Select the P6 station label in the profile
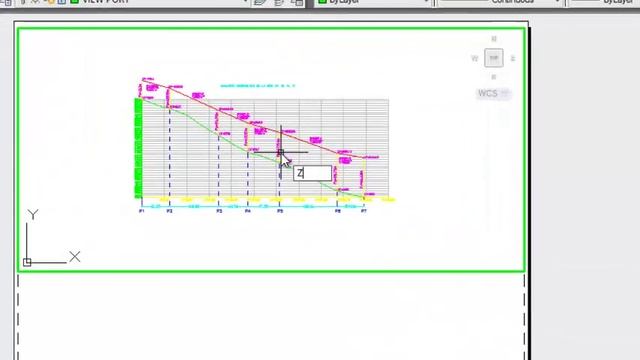The height and width of the screenshot is (360, 640). tap(338, 211)
